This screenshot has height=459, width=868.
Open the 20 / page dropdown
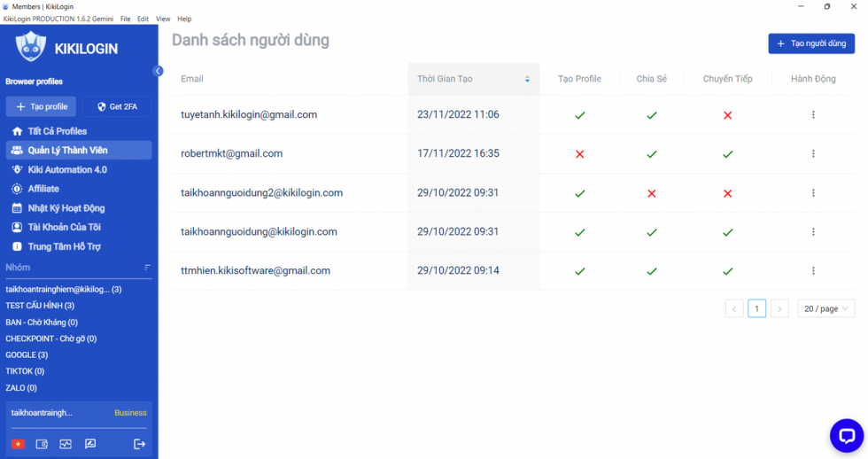pos(825,309)
